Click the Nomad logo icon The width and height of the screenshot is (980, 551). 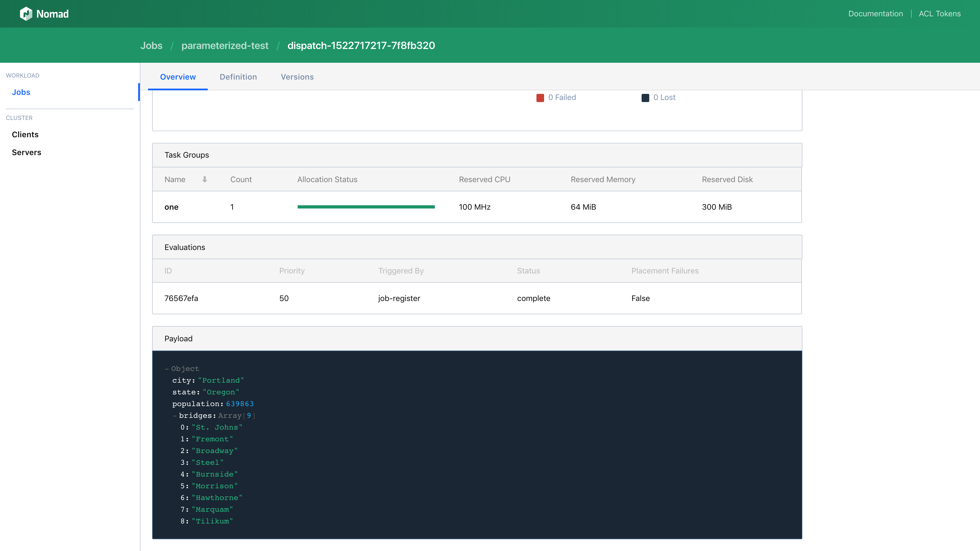click(26, 14)
